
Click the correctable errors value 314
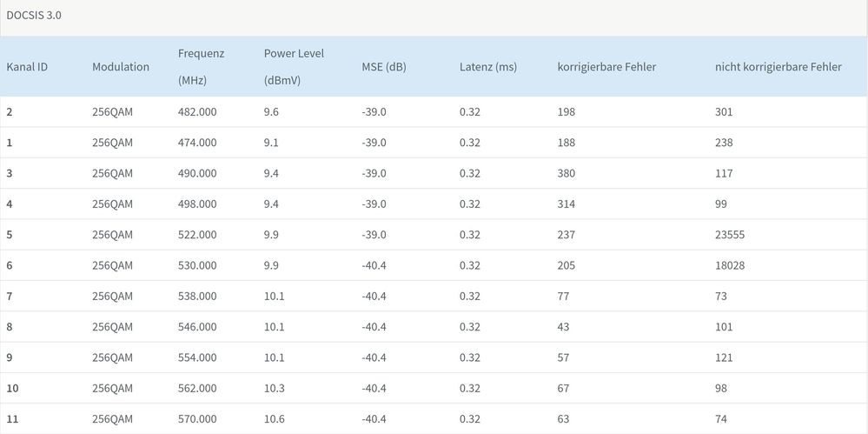567,204
